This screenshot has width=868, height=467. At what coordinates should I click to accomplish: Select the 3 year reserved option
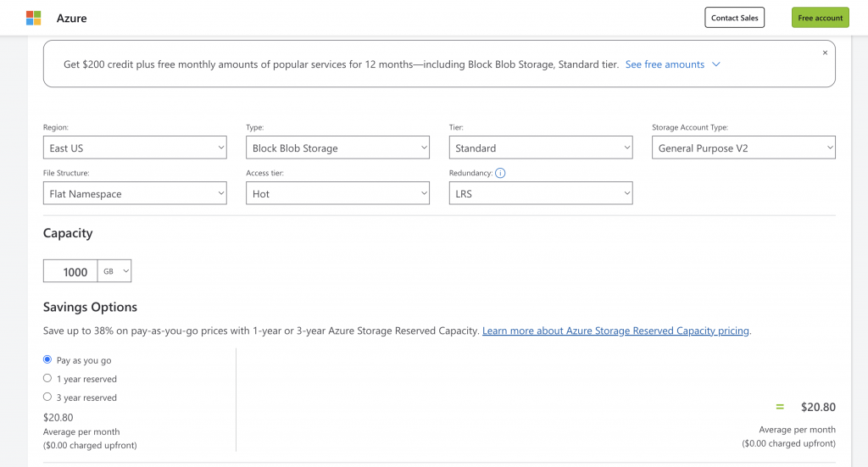[47, 398]
